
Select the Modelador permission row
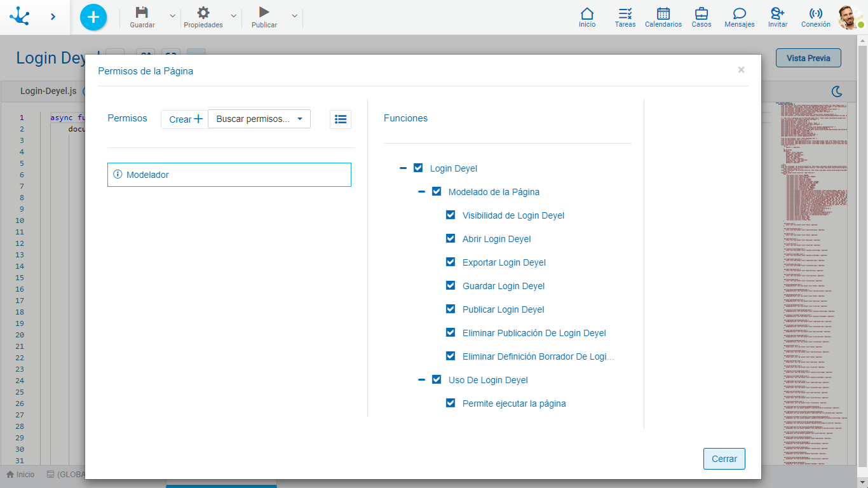click(x=229, y=175)
